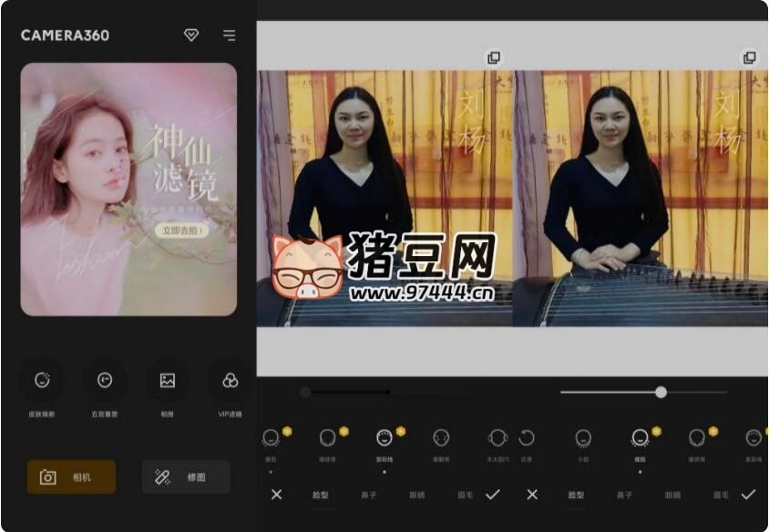Select the VIP face preset after the highlighted one in right editor

point(697,438)
